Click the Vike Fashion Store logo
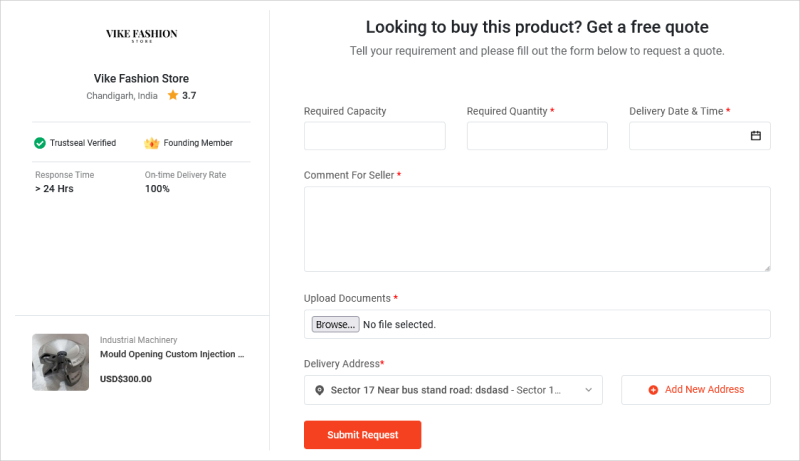The height and width of the screenshot is (461, 800). click(x=141, y=36)
